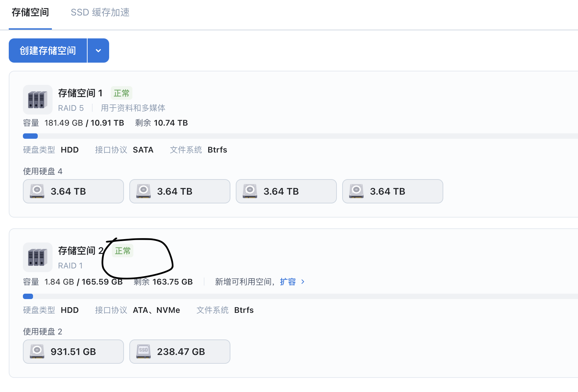Click the second 3.64 TB disk icon
578x392 pixels.
click(x=143, y=191)
